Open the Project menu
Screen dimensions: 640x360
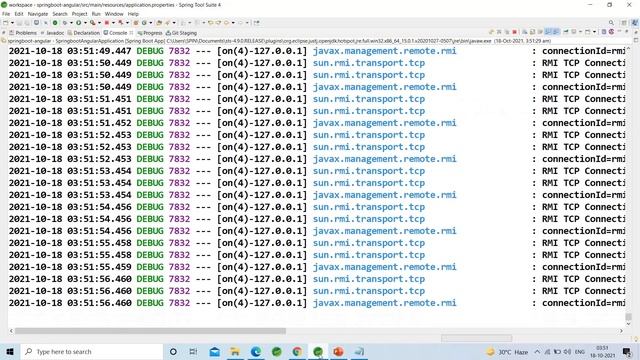point(80,14)
